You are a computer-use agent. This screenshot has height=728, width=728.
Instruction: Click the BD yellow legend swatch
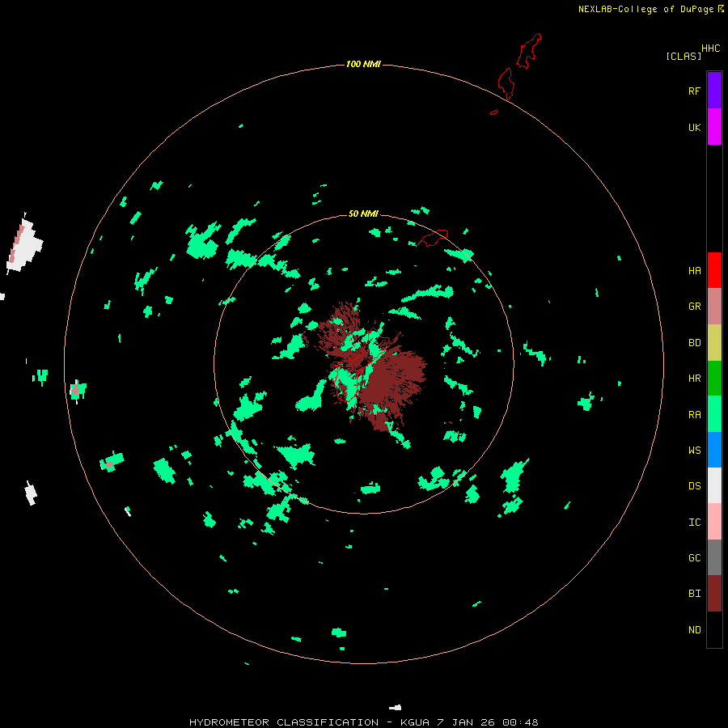point(714,343)
